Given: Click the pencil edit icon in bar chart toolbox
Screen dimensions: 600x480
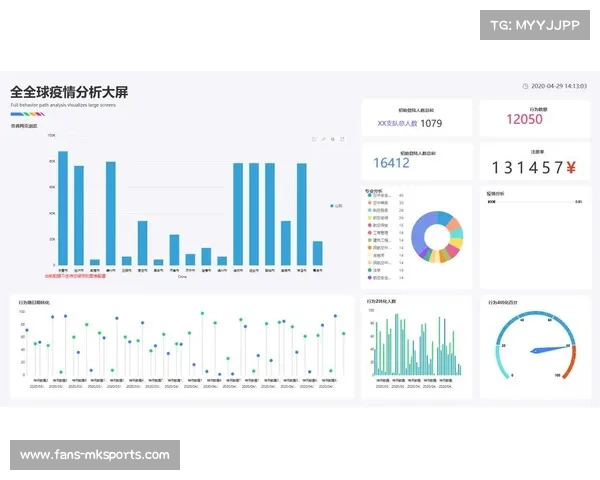Looking at the screenshot, I should click(x=323, y=139).
